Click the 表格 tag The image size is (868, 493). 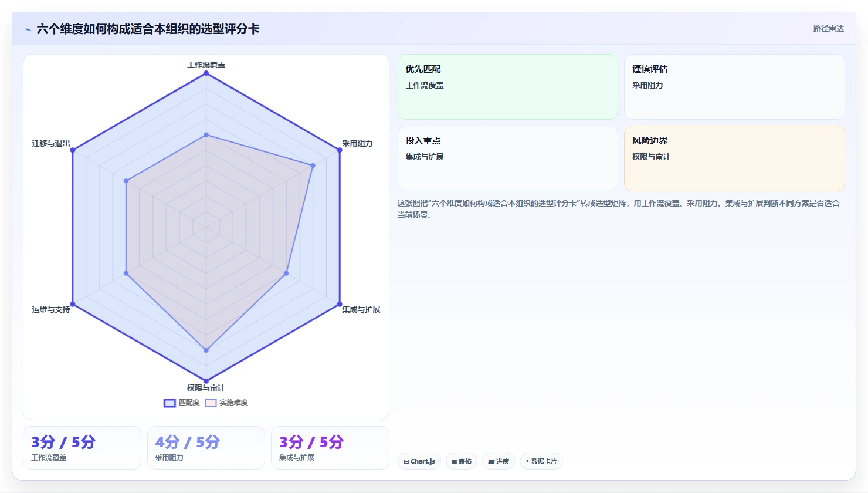(x=462, y=461)
